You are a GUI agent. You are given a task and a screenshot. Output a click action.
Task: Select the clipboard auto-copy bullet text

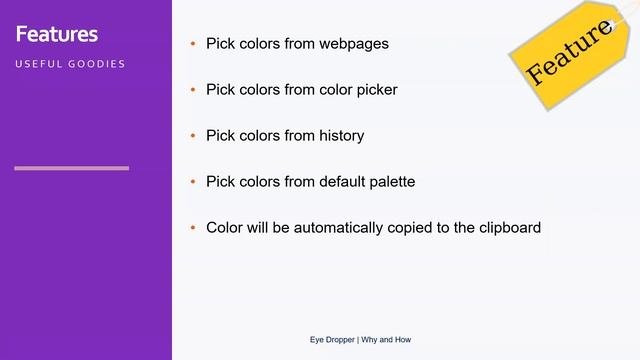(373, 228)
